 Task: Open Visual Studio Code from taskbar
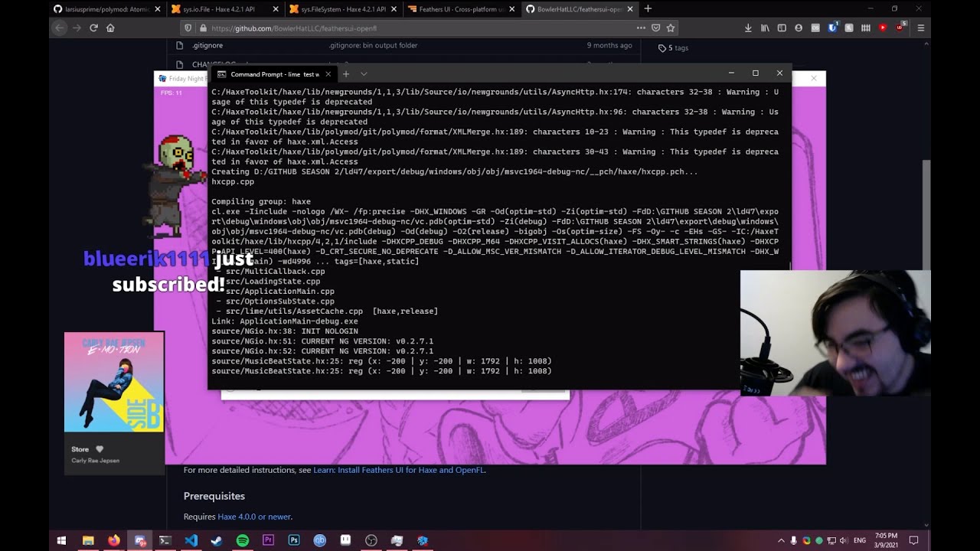coord(191,540)
